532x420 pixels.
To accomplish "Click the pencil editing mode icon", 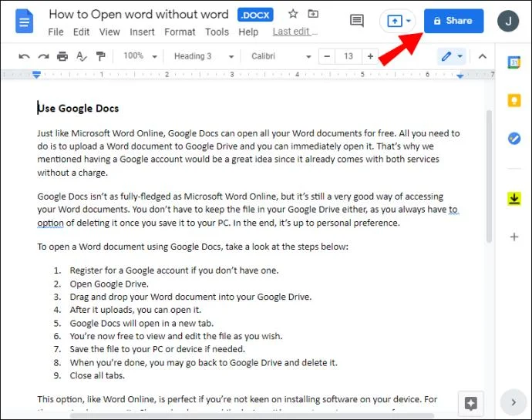I will [446, 56].
